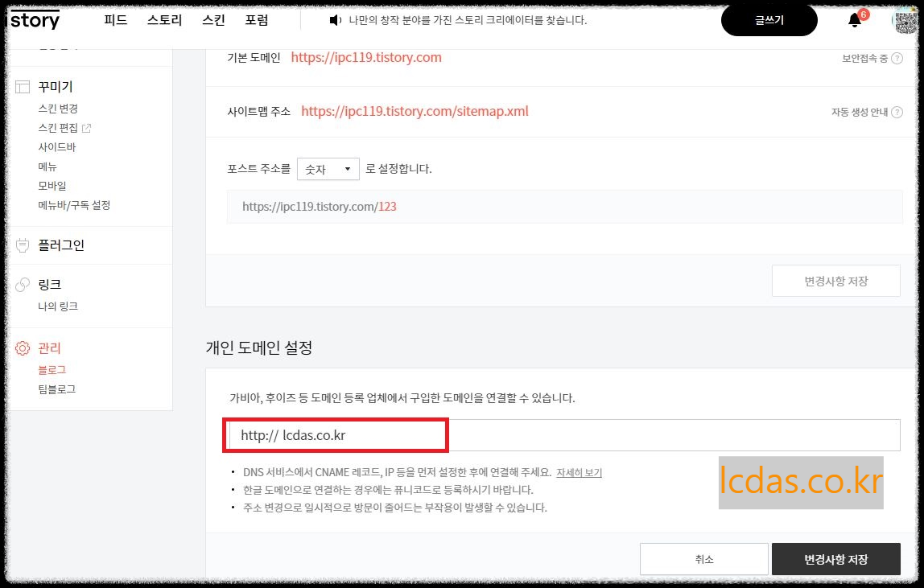
Task: Click the 꾸미기 layout icon
Action: (23, 87)
